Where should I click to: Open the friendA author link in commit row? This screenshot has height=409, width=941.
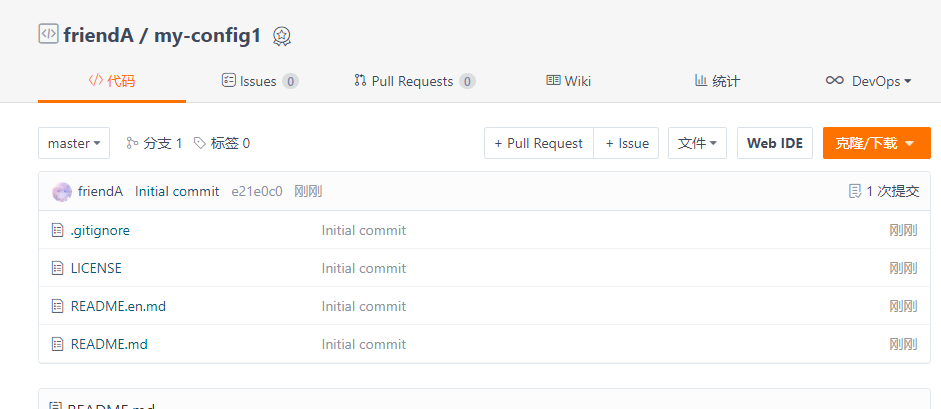tap(100, 192)
